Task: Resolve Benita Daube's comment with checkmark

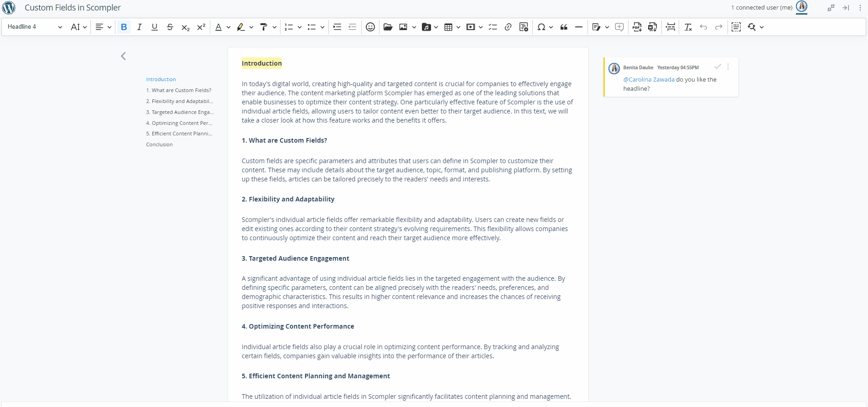Action: pyautogui.click(x=717, y=67)
